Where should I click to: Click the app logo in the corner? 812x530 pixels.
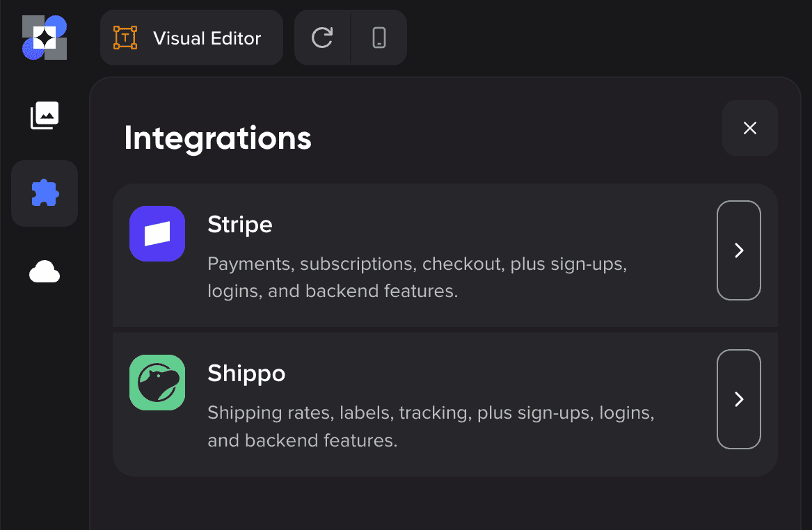[x=45, y=38]
